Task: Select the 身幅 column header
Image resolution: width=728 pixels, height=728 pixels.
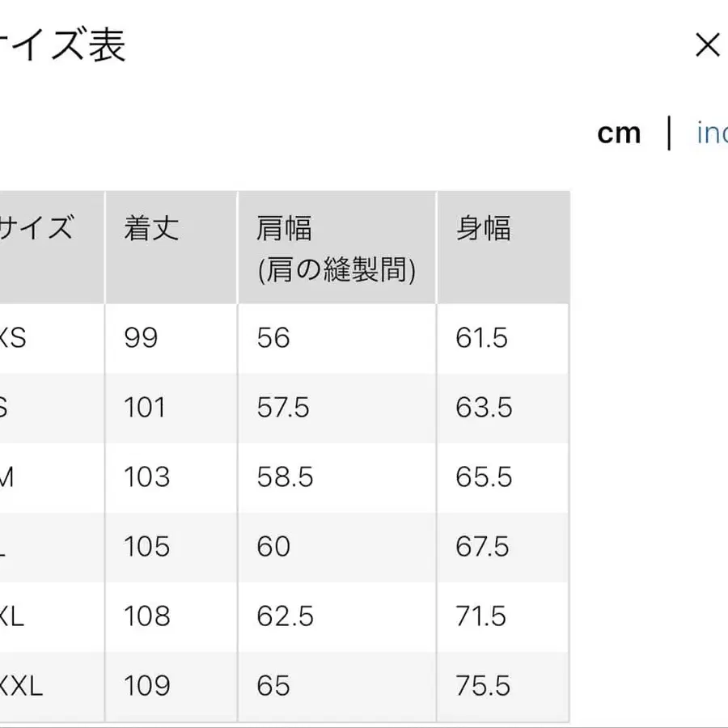Action: pyautogui.click(x=483, y=229)
